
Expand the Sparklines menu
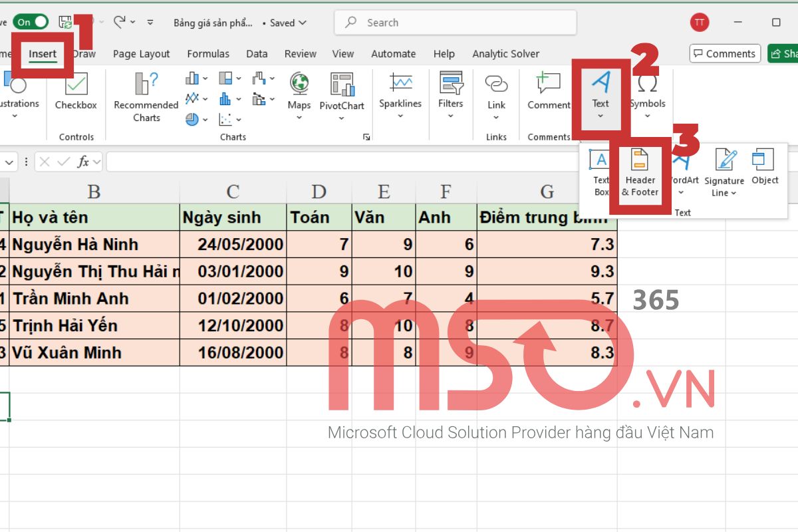(x=400, y=96)
